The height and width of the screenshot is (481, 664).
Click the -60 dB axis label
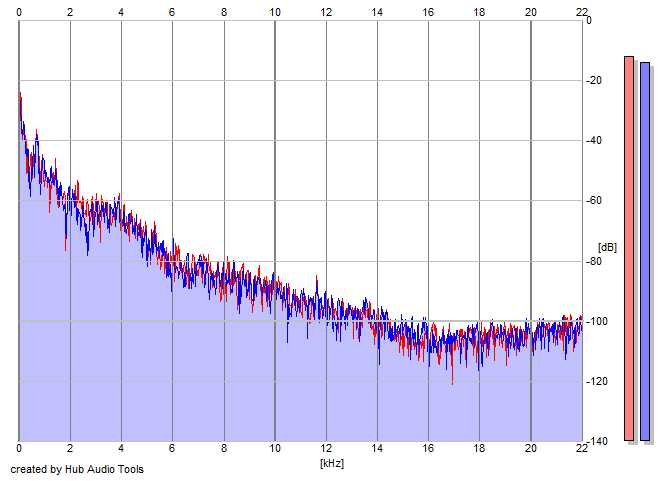[594, 201]
